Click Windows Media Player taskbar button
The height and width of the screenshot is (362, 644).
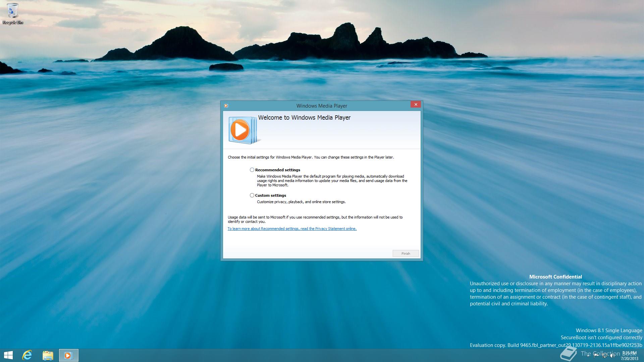68,355
